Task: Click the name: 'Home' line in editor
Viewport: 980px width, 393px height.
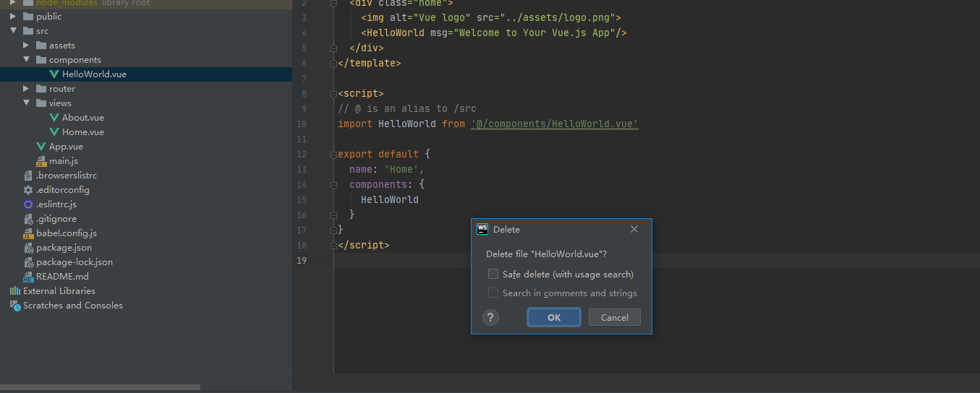Action: click(387, 169)
